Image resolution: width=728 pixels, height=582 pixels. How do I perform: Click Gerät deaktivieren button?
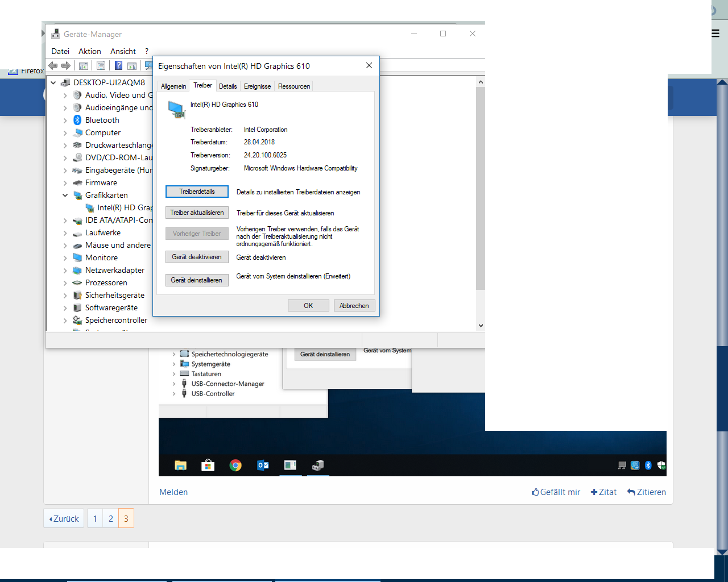tap(197, 257)
